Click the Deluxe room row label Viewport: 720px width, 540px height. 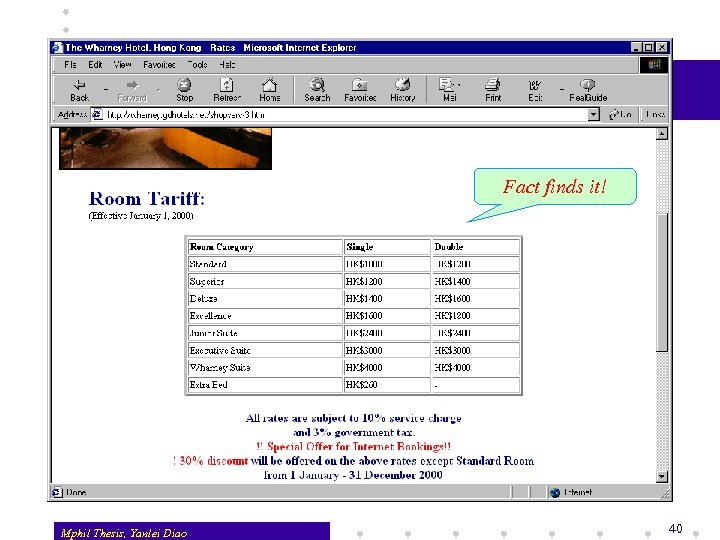203,299
